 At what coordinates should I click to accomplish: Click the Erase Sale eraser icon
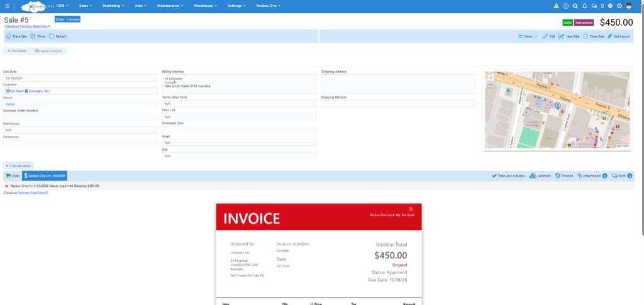pos(9,36)
